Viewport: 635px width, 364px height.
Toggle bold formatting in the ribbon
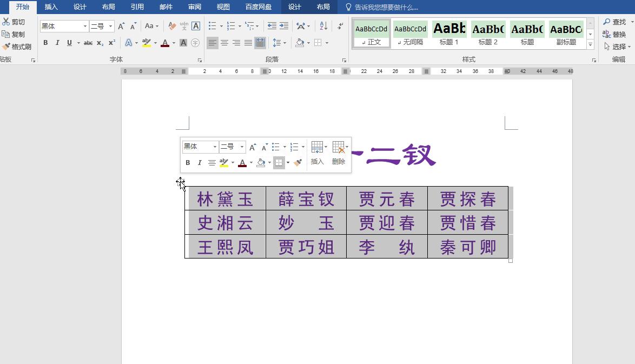[x=45, y=42]
